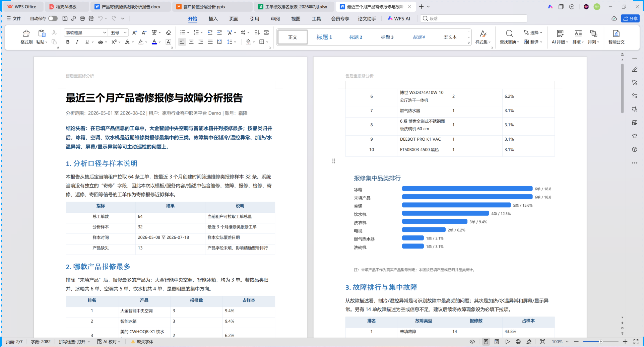The height and width of the screenshot is (347, 644).
Task: Show more sidebar tools (three dots)
Action: click(635, 163)
